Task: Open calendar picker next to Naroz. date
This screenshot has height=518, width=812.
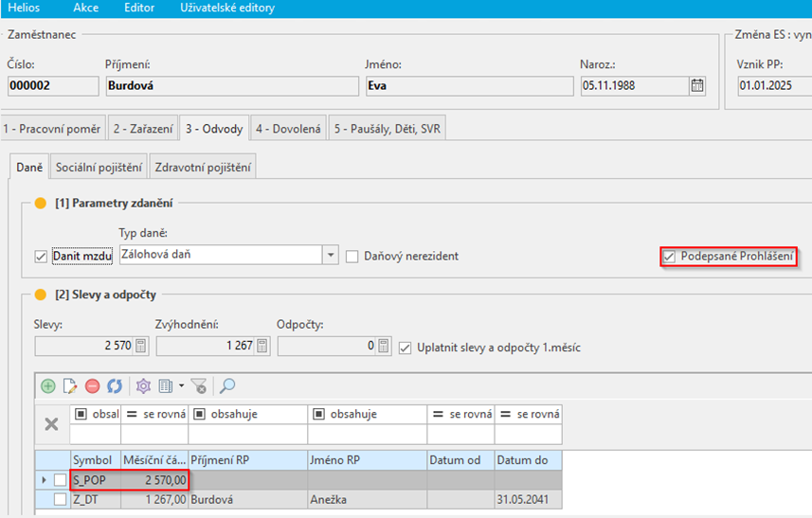Action: [x=697, y=85]
